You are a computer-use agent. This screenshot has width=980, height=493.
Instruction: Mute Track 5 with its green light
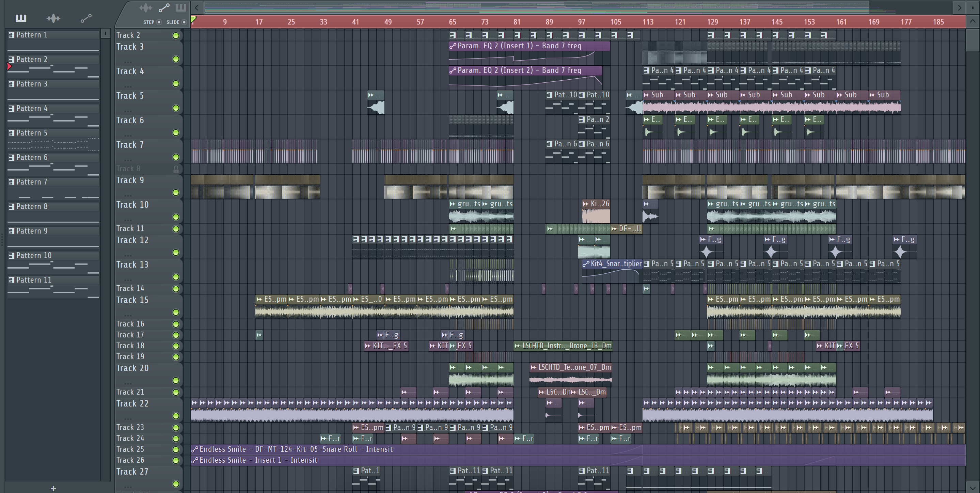[176, 108]
